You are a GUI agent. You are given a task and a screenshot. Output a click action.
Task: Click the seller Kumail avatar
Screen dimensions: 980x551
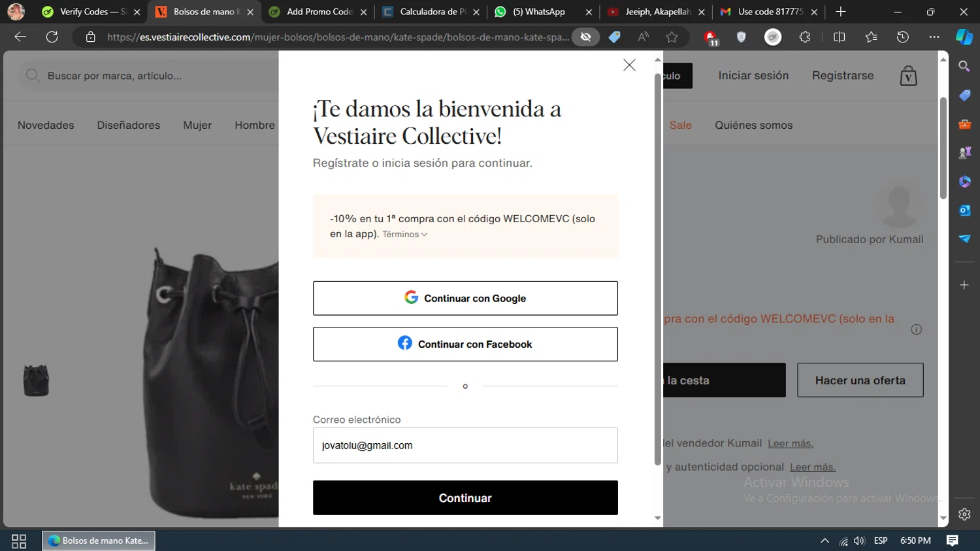click(x=900, y=206)
